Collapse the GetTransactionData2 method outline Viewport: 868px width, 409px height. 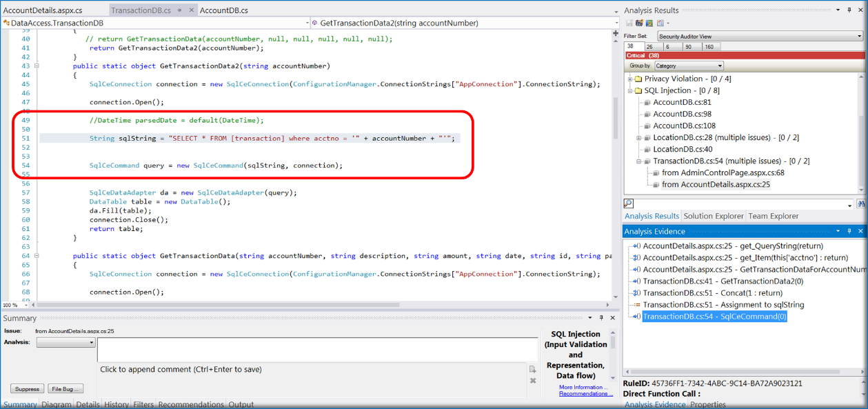pos(37,66)
